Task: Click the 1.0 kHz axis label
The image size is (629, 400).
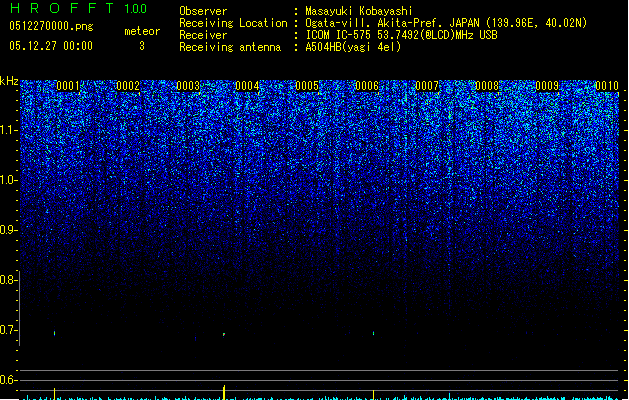Action: pyautogui.click(x=9, y=180)
